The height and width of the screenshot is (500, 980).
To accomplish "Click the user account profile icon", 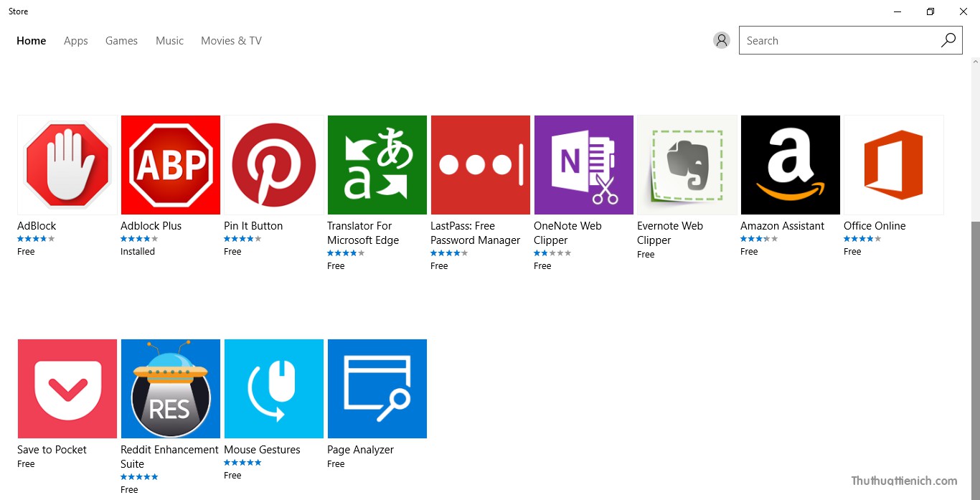I will [x=722, y=40].
